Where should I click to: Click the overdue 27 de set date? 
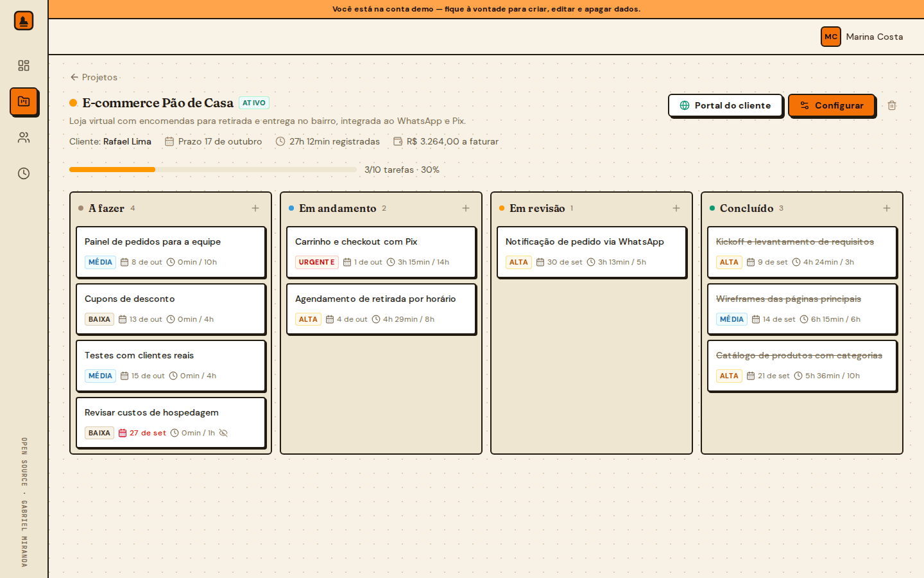pyautogui.click(x=142, y=433)
